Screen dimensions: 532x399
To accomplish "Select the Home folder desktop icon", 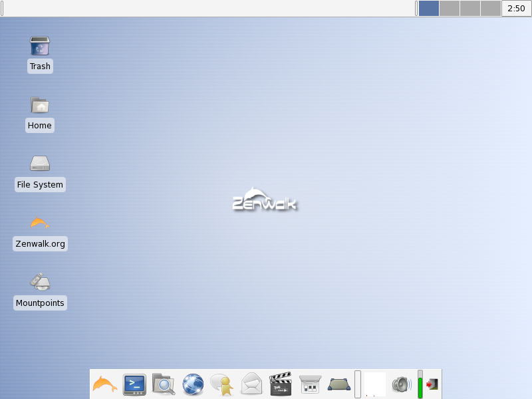I will (x=40, y=114).
